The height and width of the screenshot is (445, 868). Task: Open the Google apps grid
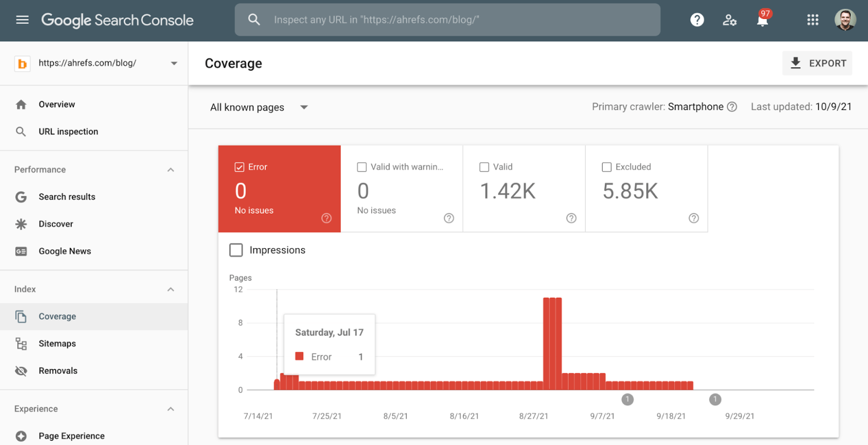tap(813, 20)
